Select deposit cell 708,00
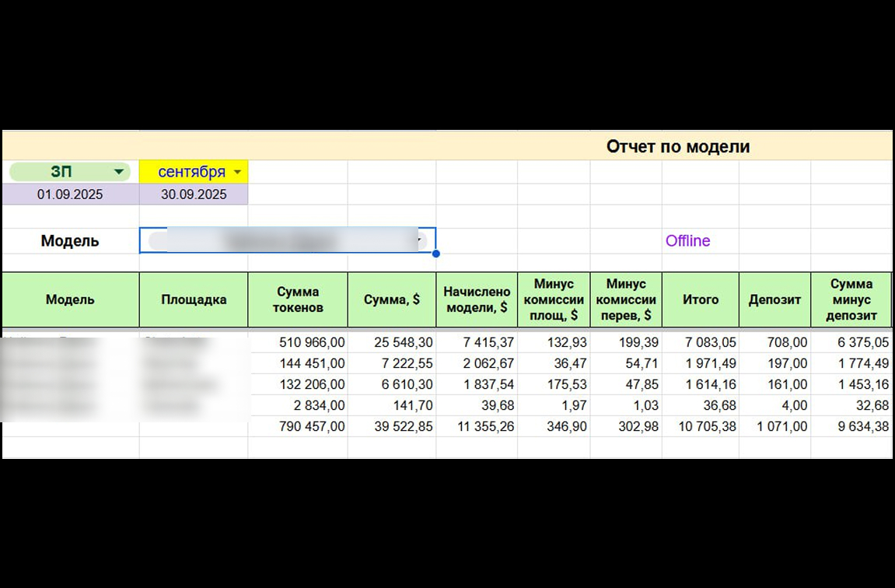This screenshot has width=895, height=588. (774, 342)
